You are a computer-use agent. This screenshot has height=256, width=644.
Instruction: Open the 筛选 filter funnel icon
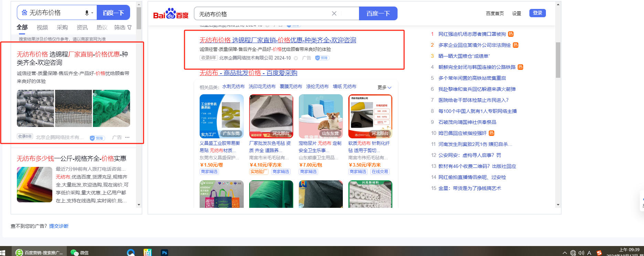(x=129, y=28)
